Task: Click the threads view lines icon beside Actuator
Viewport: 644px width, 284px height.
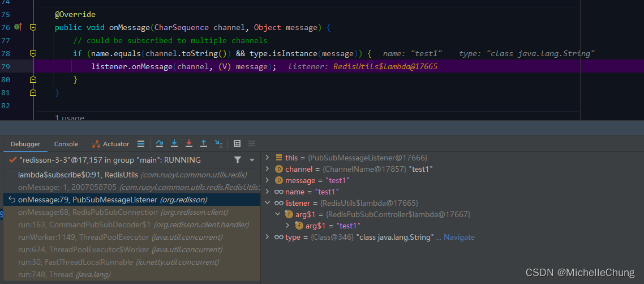Action: coord(141,143)
